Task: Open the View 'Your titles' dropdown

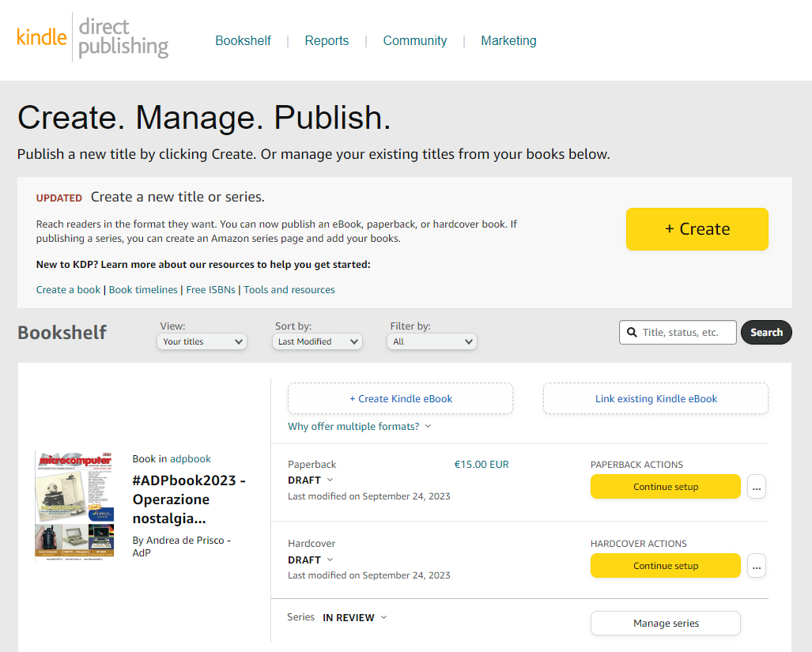Action: click(x=202, y=341)
